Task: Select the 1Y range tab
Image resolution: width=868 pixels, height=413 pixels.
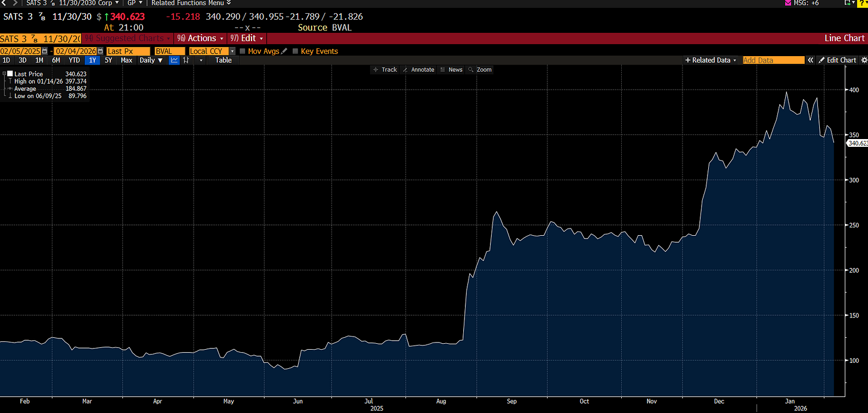Action: pyautogui.click(x=92, y=60)
